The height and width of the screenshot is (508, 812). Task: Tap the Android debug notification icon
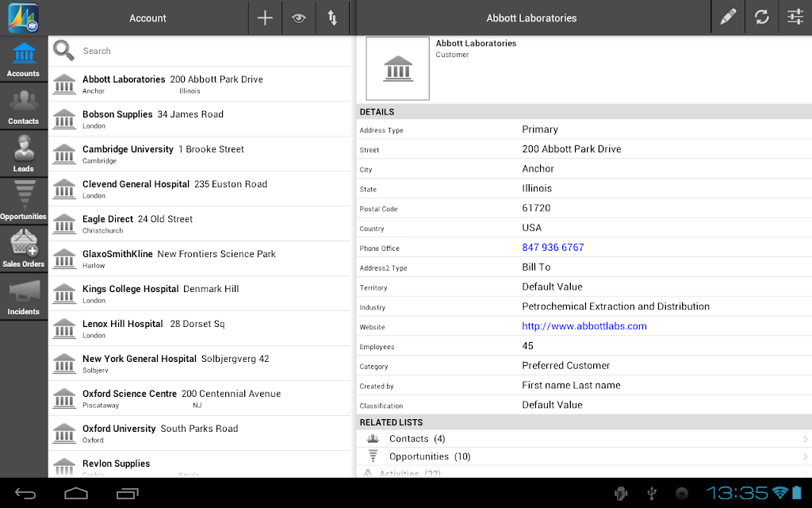pos(620,493)
